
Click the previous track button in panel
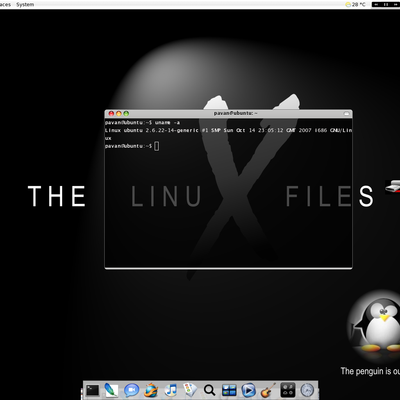point(377,5)
